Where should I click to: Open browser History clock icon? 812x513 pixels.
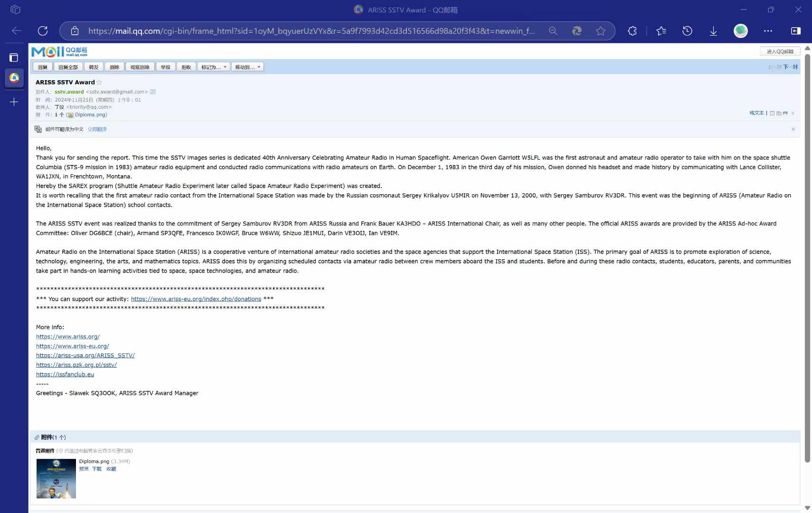coord(687,31)
